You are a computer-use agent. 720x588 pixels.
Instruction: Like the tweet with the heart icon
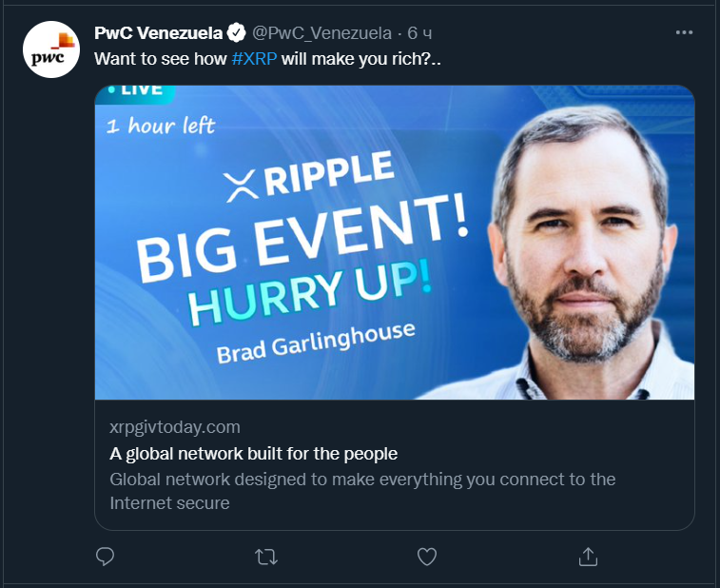[x=427, y=556]
